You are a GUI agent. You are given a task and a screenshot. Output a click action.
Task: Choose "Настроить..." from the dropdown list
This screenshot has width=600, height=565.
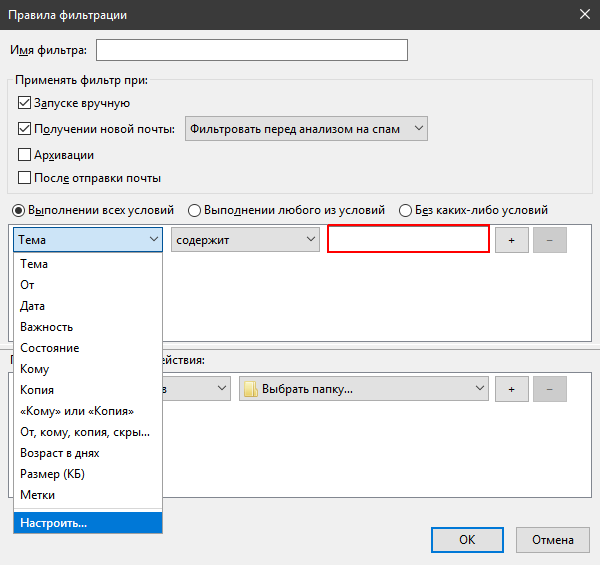coord(88,522)
